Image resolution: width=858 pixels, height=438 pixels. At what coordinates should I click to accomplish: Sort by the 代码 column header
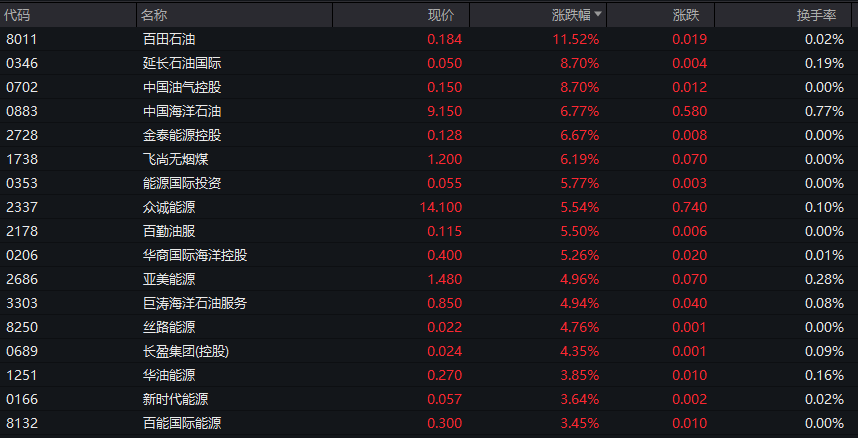[x=17, y=15]
